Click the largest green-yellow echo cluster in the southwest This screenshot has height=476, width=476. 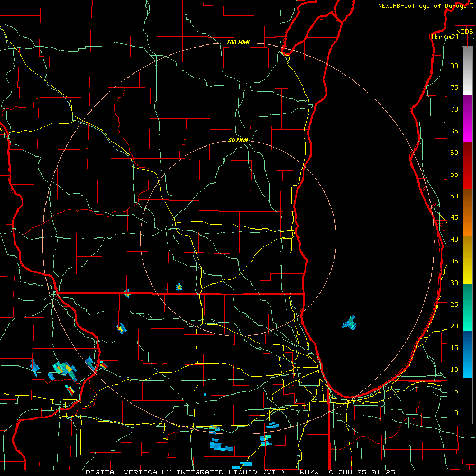65,370
